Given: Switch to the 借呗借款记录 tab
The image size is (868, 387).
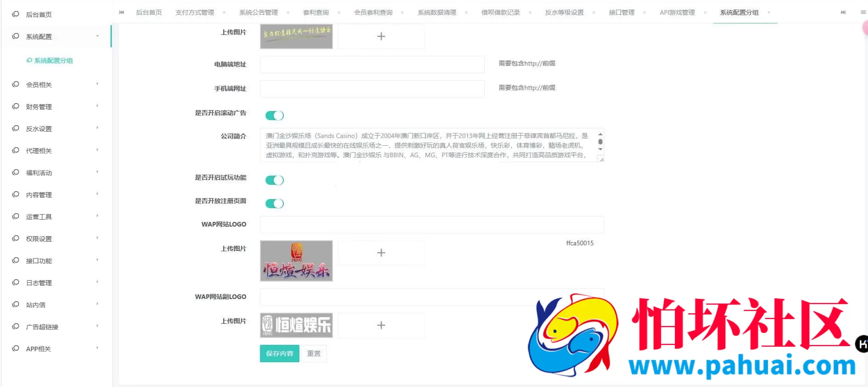Looking at the screenshot, I should [501, 12].
